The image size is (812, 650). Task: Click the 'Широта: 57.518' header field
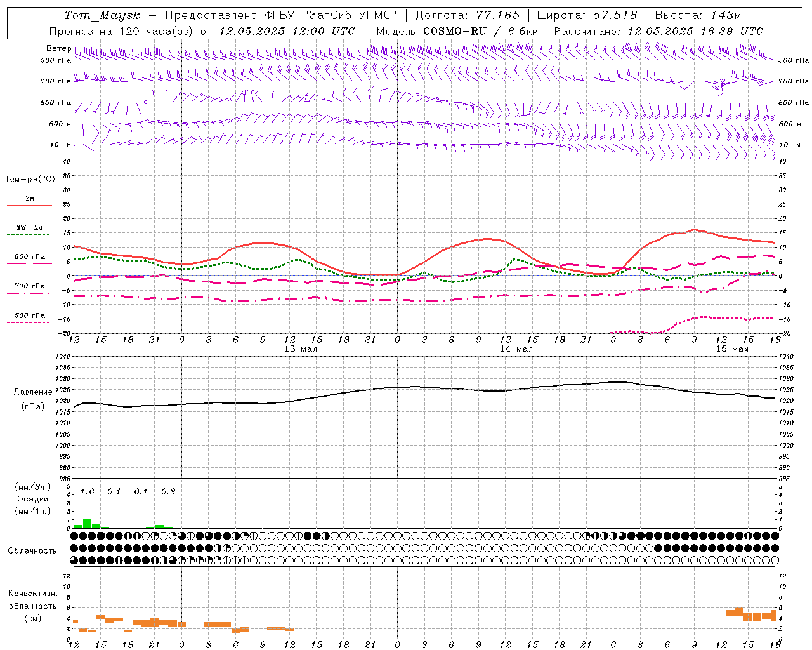tap(587, 15)
